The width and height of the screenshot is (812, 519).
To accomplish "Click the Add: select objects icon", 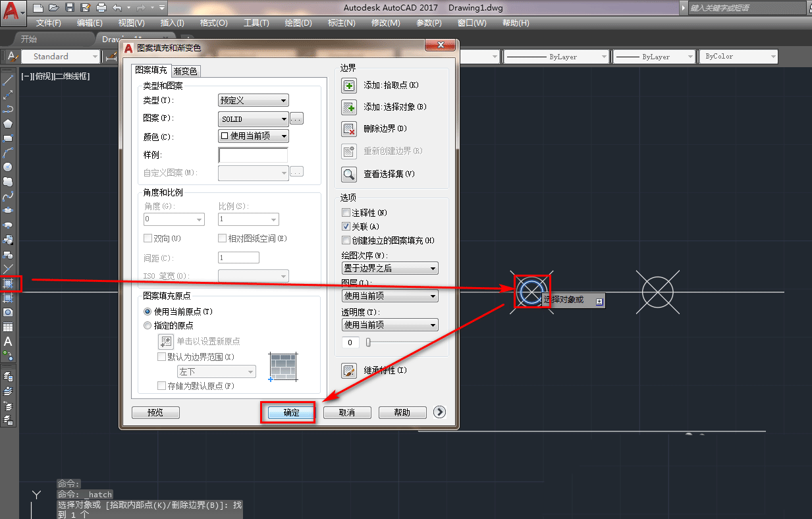I will (x=349, y=107).
